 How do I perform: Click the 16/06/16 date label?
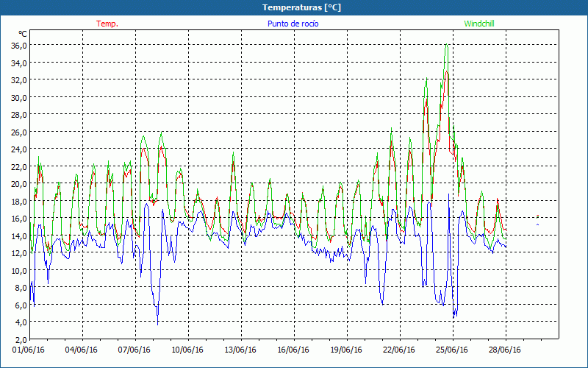click(293, 350)
